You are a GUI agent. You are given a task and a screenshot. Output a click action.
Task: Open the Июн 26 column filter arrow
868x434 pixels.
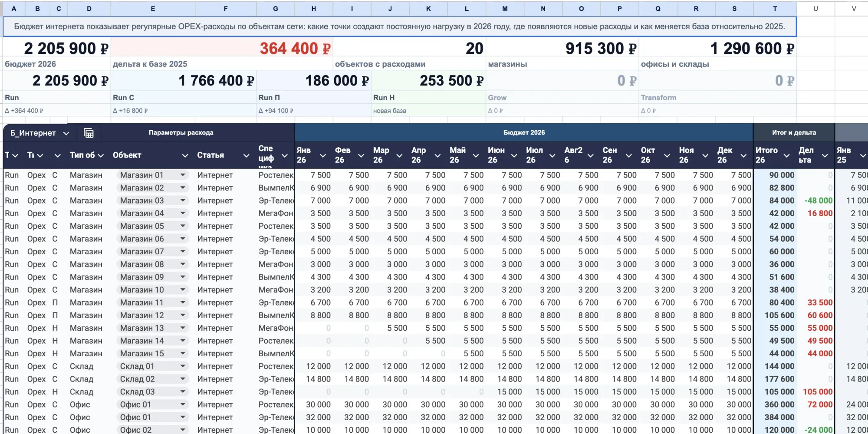point(514,155)
